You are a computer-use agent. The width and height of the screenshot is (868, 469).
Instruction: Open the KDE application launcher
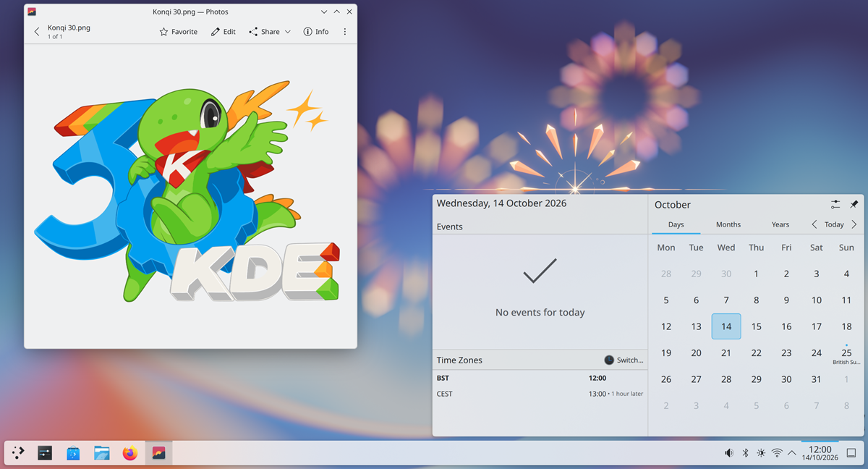pos(18,453)
